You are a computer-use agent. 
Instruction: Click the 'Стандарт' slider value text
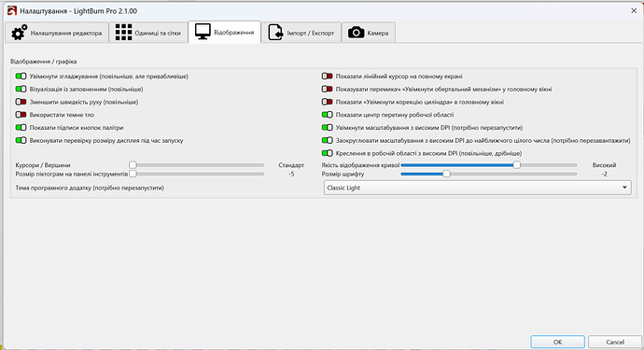tap(291, 165)
